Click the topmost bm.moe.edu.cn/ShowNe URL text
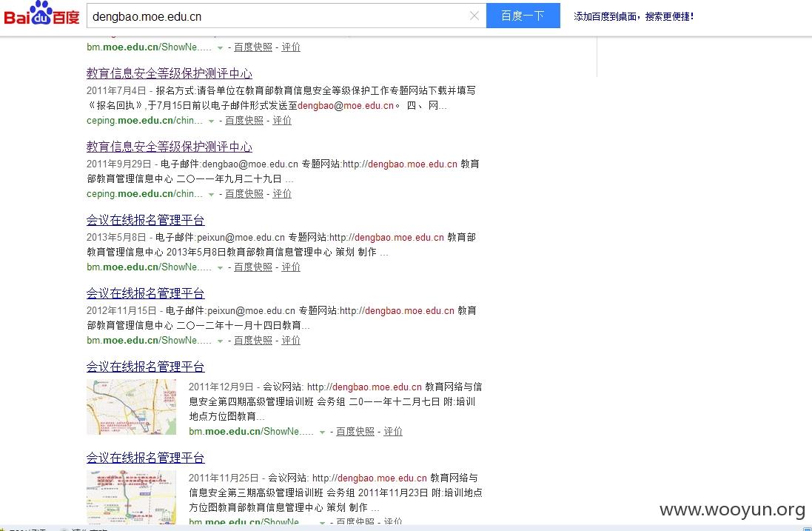Screen dimensions: 812x531 [x=149, y=47]
